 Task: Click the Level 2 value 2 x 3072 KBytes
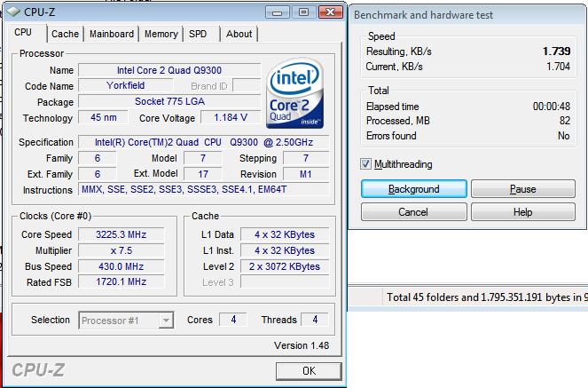285,266
